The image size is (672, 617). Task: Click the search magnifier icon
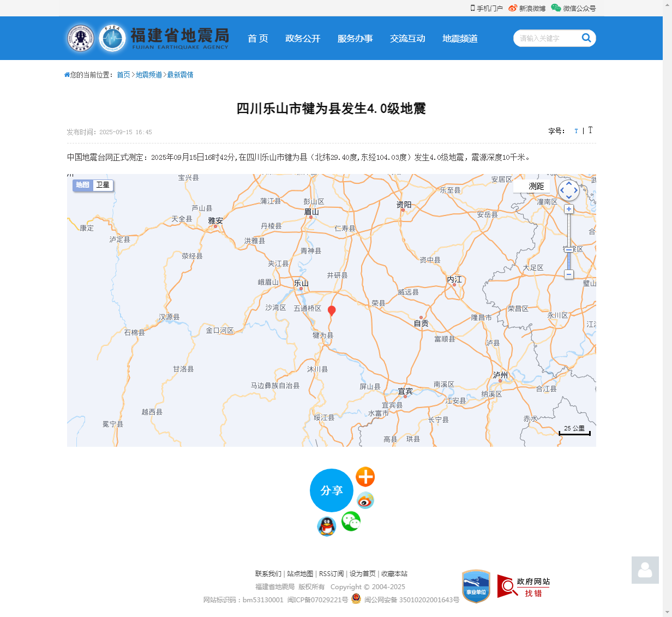pyautogui.click(x=586, y=38)
